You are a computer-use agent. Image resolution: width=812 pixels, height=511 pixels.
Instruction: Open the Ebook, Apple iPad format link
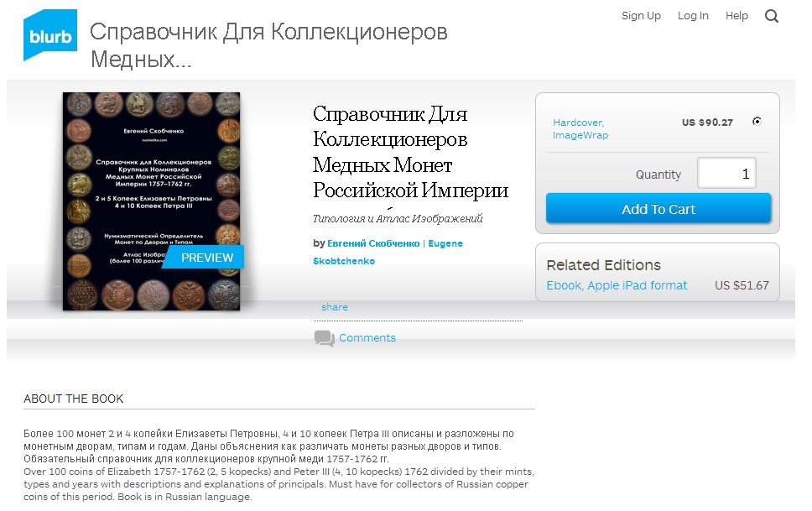click(x=617, y=285)
